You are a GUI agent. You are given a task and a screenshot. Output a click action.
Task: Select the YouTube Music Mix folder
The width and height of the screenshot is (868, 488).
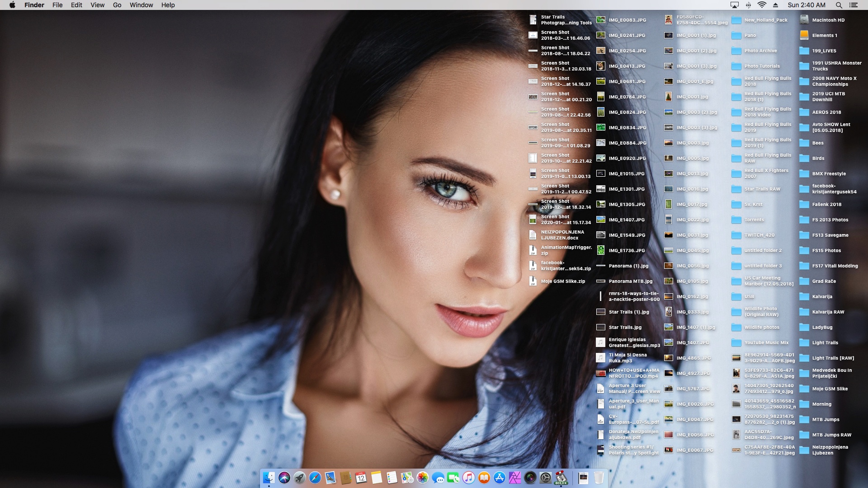pyautogui.click(x=760, y=343)
